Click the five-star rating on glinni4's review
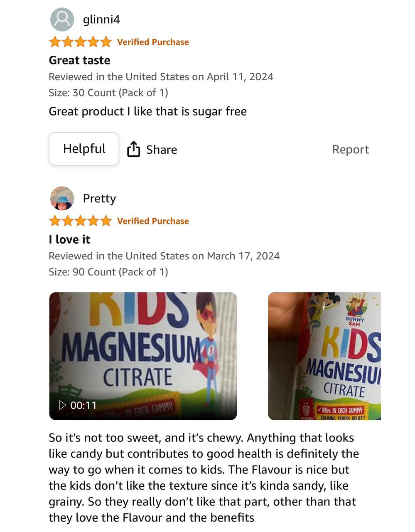The width and height of the screenshot is (415, 532). coord(80,42)
